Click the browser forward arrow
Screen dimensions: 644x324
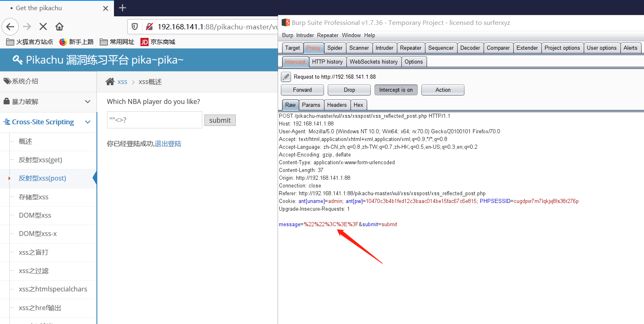pyautogui.click(x=27, y=26)
